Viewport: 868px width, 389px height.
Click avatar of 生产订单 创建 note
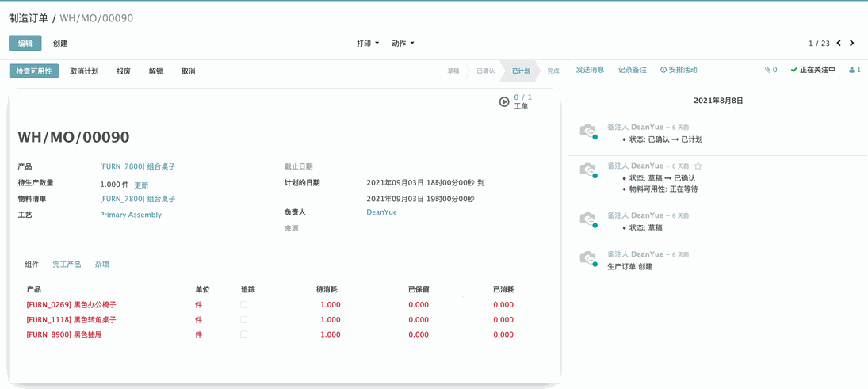pos(588,259)
